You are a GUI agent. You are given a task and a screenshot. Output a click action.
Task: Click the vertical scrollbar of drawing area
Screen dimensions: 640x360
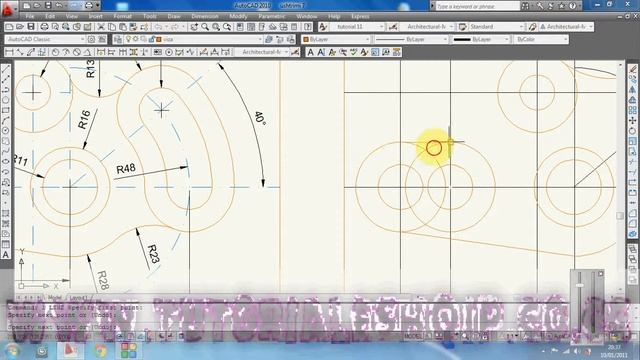click(621, 176)
